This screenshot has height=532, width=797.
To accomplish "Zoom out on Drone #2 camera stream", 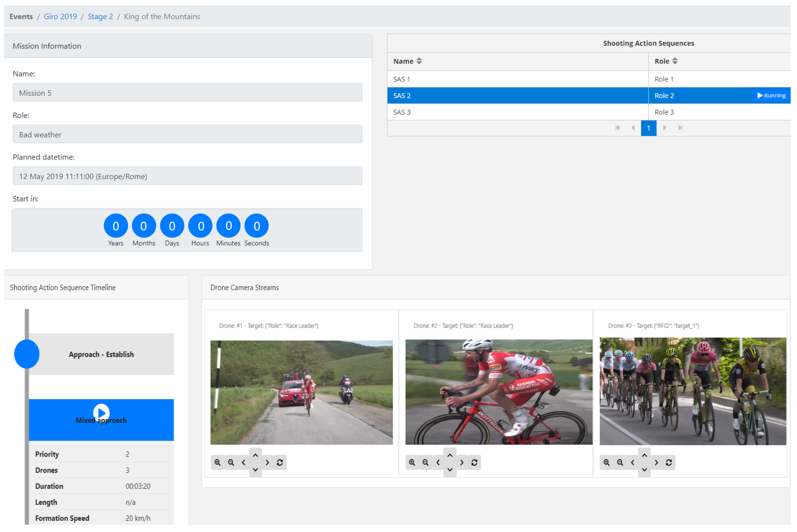I will click(425, 462).
